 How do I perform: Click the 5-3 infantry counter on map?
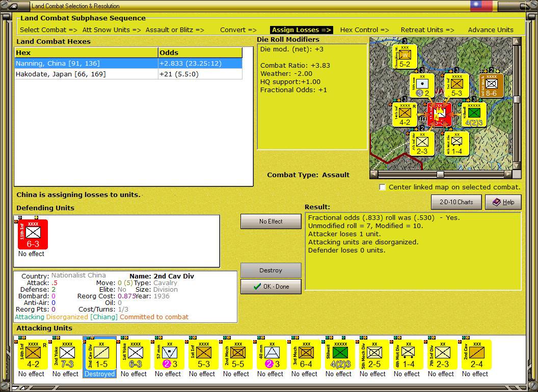coord(456,86)
